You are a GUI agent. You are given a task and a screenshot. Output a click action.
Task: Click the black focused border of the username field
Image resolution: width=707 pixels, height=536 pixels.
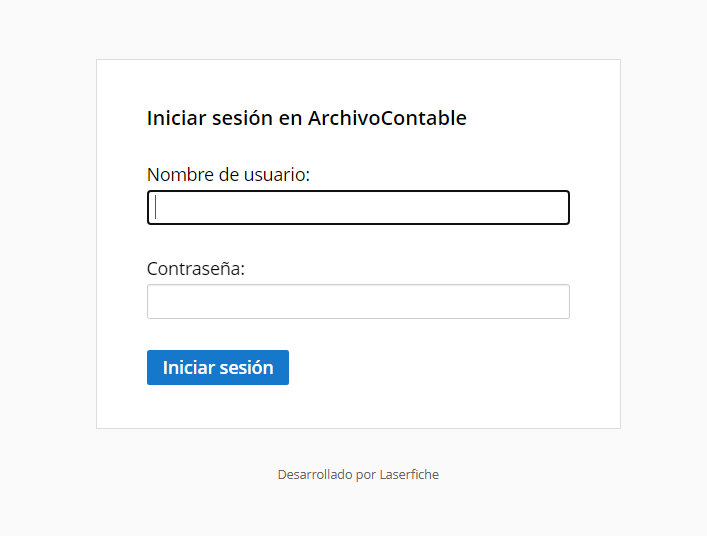click(x=358, y=192)
